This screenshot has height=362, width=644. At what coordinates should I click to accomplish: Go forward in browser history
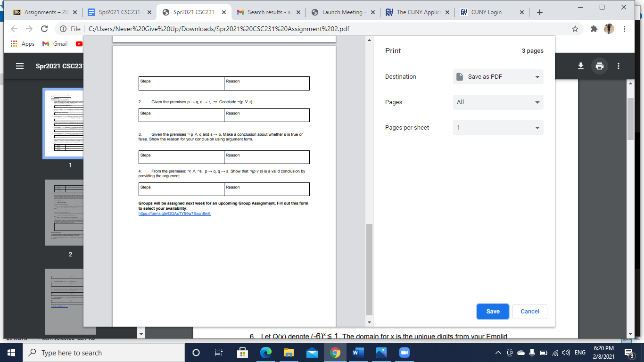click(x=29, y=29)
